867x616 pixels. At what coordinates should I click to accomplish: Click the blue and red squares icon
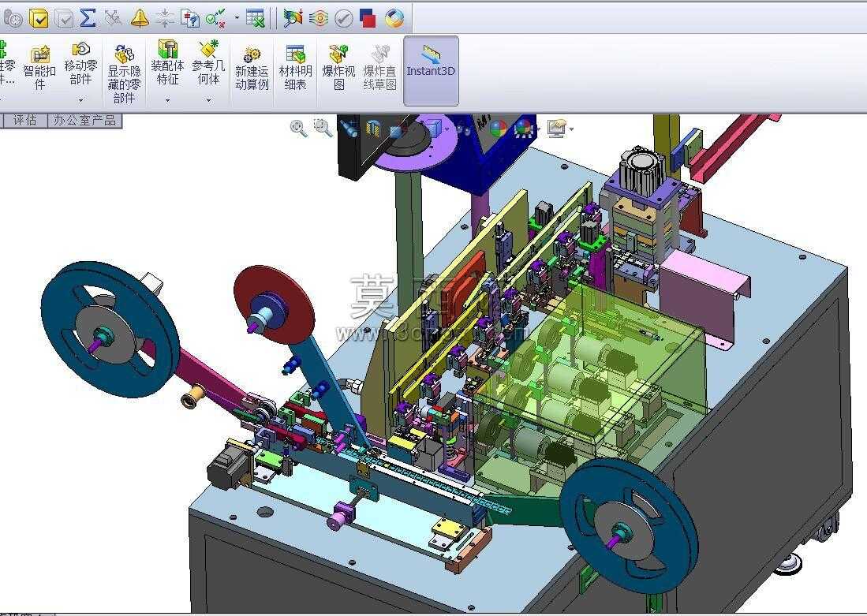coord(368,19)
